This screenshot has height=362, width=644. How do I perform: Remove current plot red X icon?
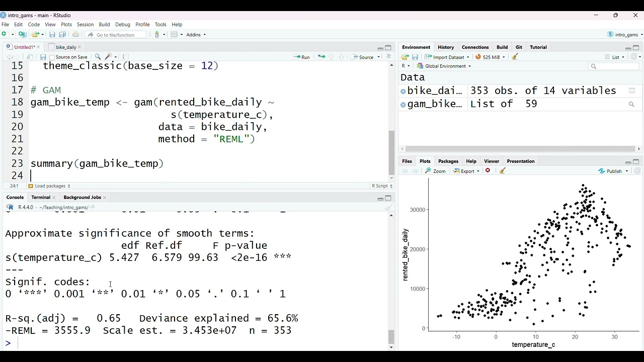pos(488,171)
